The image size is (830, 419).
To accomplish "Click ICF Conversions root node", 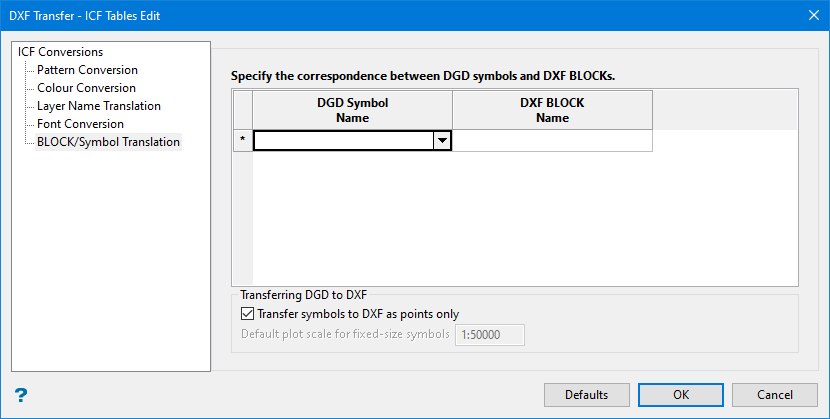I will pos(60,52).
